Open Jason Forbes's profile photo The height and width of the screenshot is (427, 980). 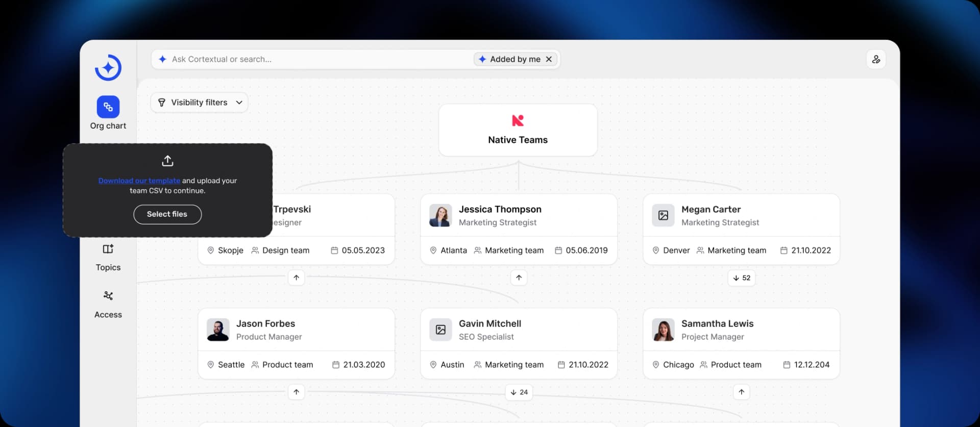[x=218, y=330]
